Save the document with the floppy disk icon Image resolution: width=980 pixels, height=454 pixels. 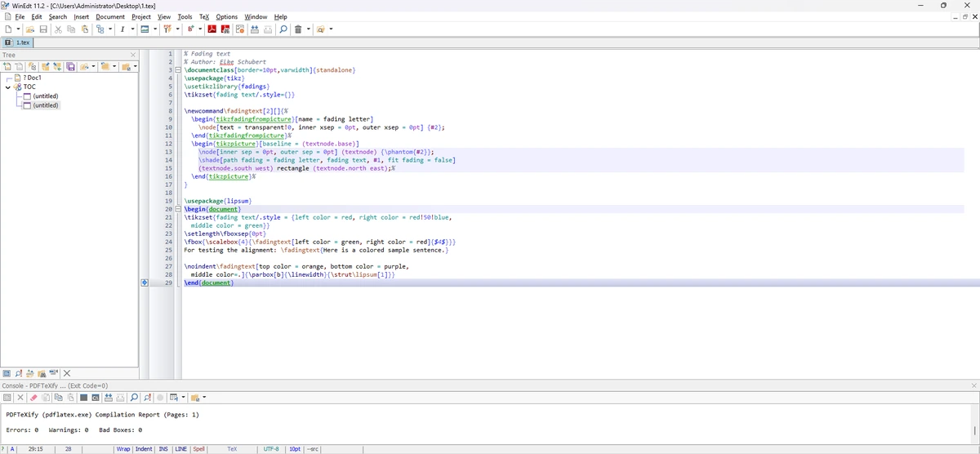click(43, 29)
